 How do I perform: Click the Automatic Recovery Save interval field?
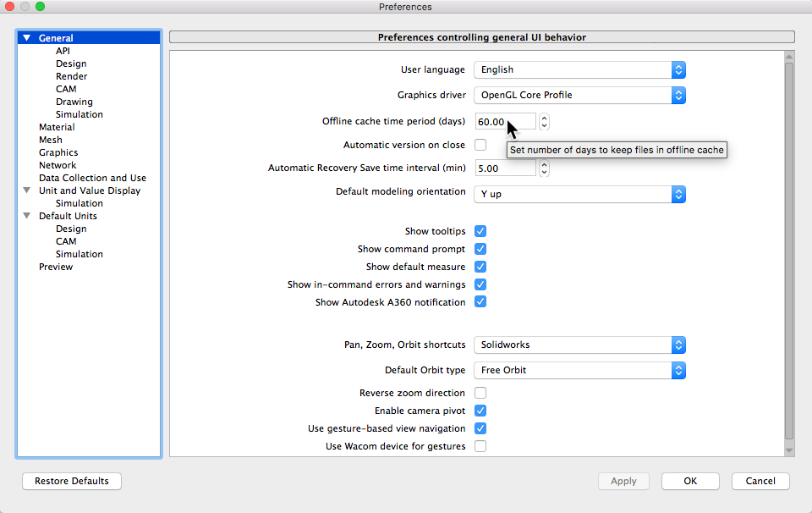pyautogui.click(x=505, y=168)
